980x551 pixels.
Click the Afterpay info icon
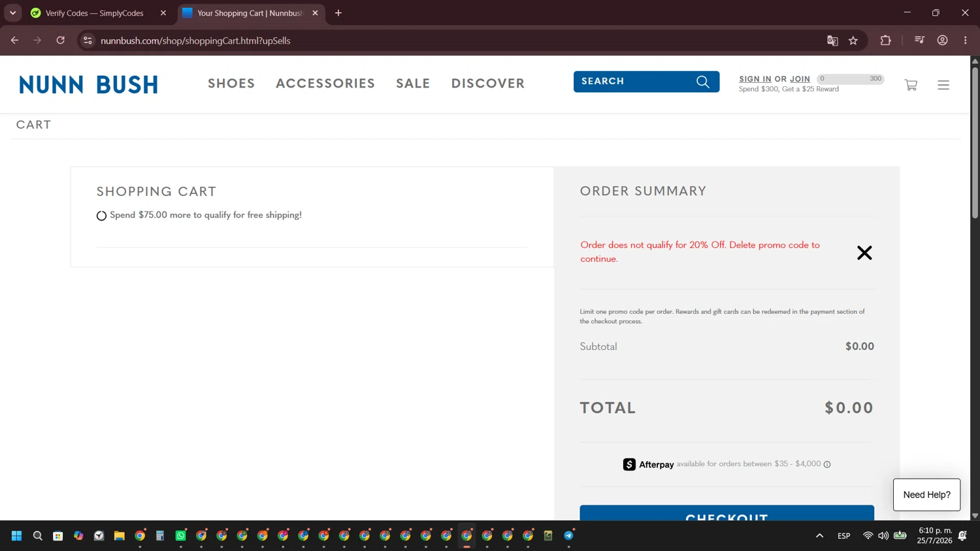827,464
